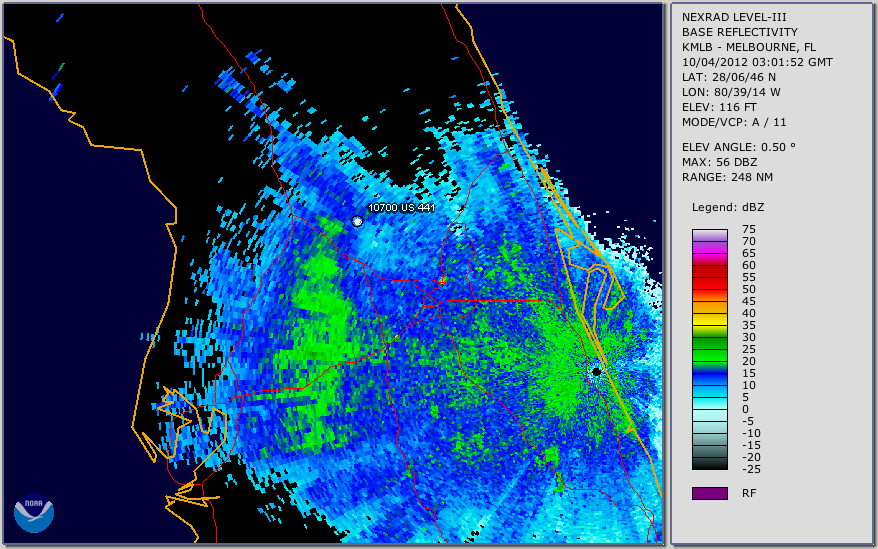Click the legend value 75
Viewport: 878px width, 549px height.
click(x=749, y=229)
